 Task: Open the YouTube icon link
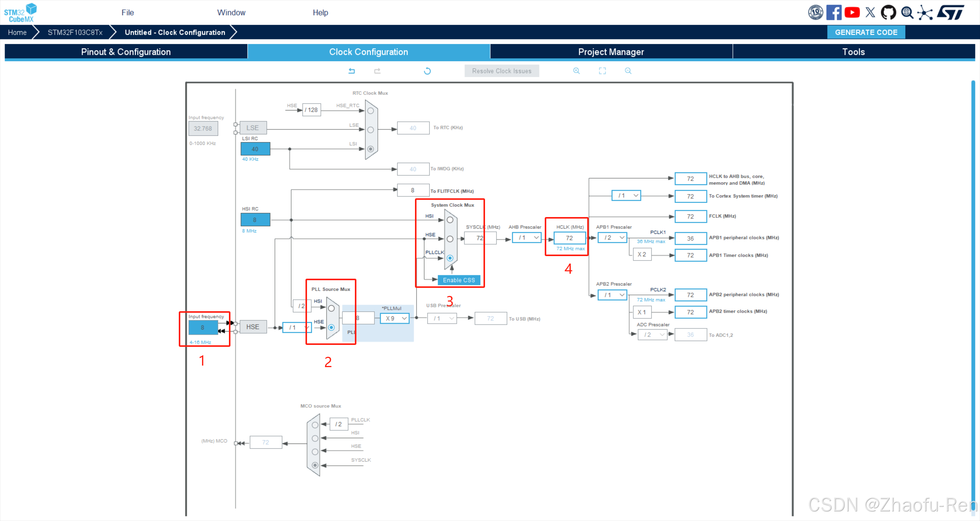(852, 12)
